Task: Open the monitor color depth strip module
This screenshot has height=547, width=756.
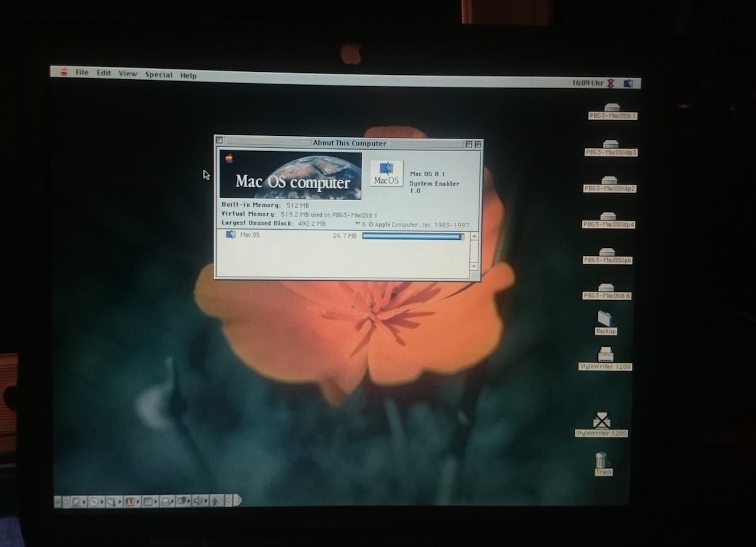Action: click(132, 502)
